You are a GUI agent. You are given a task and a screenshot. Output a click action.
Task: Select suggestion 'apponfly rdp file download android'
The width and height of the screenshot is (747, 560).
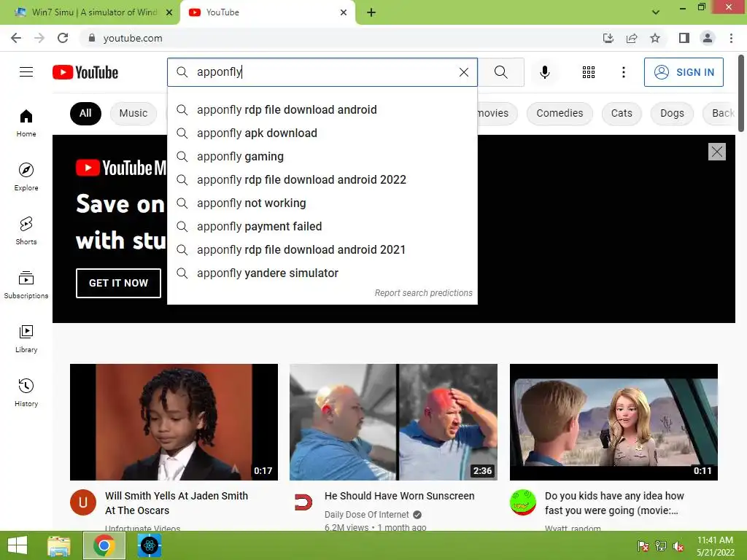point(322,109)
